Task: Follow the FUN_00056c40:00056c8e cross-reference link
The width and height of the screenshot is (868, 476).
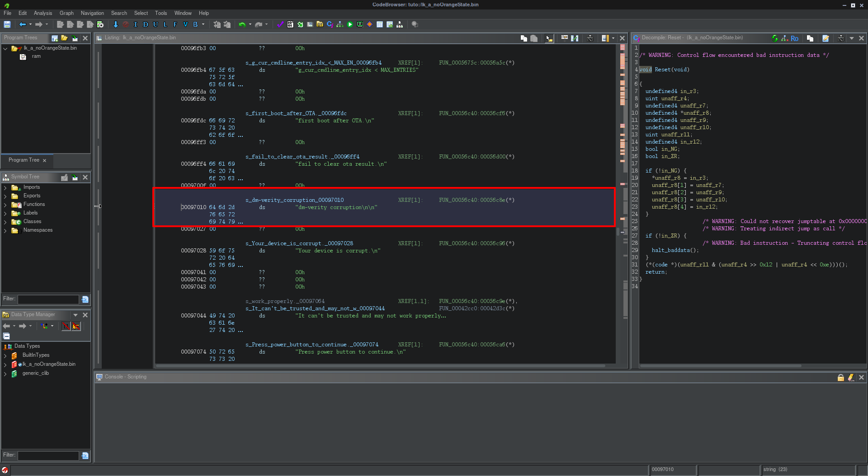Action: [x=472, y=200]
